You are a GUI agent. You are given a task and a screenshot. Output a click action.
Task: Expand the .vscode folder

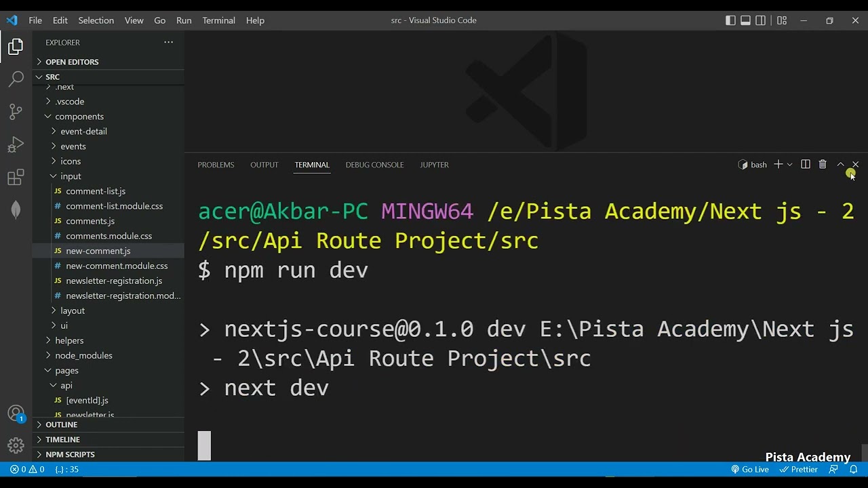tap(108, 102)
